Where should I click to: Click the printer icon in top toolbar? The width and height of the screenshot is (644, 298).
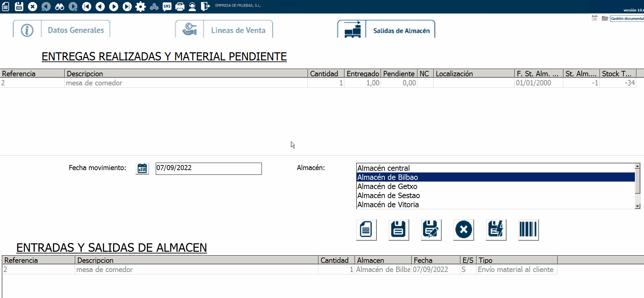tap(180, 6)
